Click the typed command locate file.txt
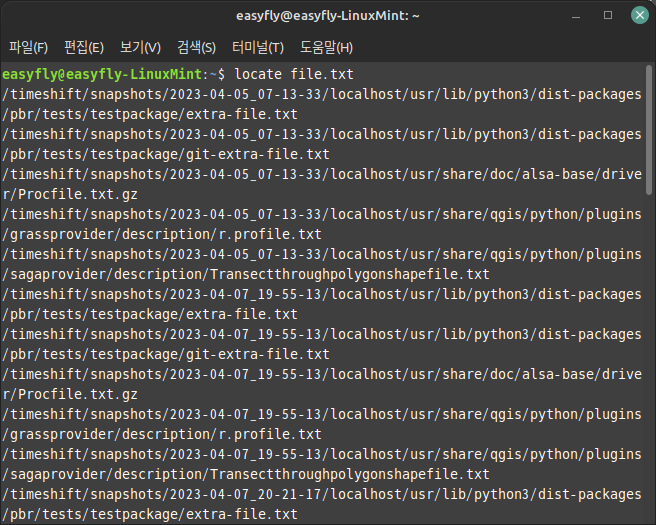Screen dimensions: 656x525 pyautogui.click(x=294, y=74)
